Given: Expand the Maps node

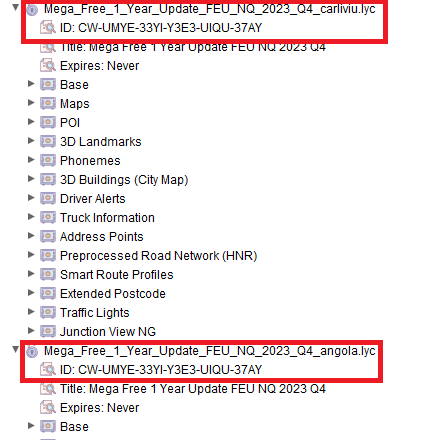Looking at the screenshot, I should 31,103.
